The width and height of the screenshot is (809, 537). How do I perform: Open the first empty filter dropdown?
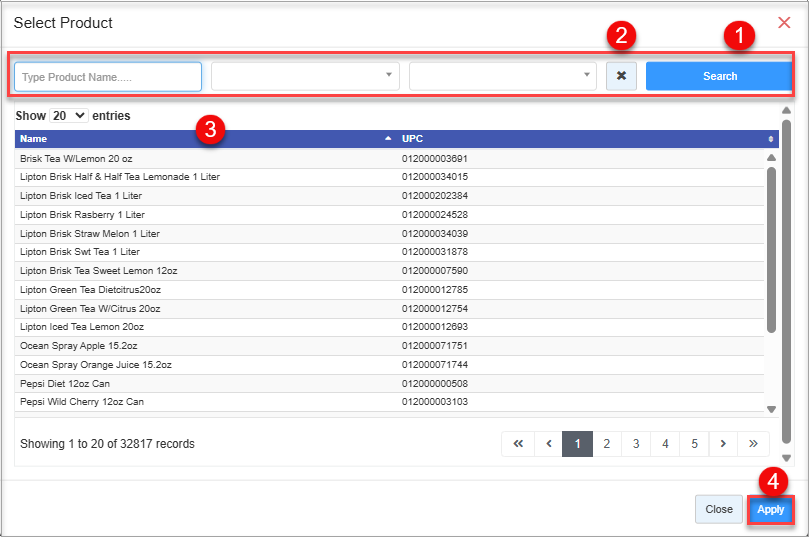305,76
